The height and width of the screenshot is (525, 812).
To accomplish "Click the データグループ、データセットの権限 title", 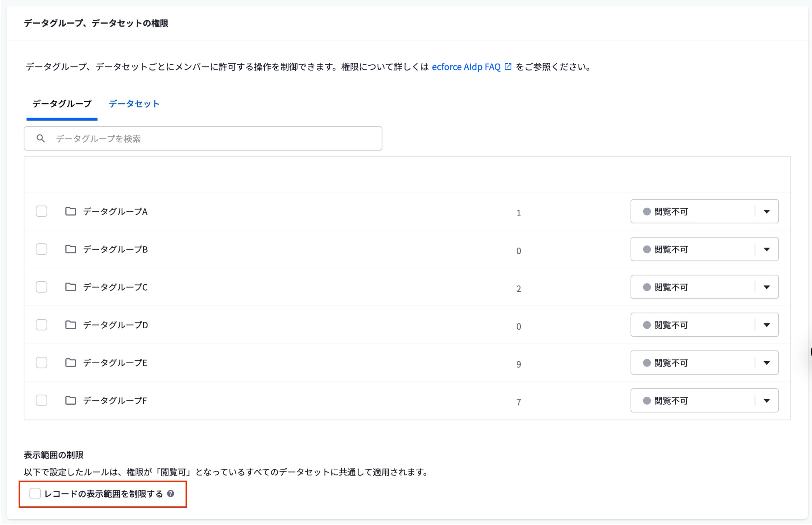I will 96,23.
